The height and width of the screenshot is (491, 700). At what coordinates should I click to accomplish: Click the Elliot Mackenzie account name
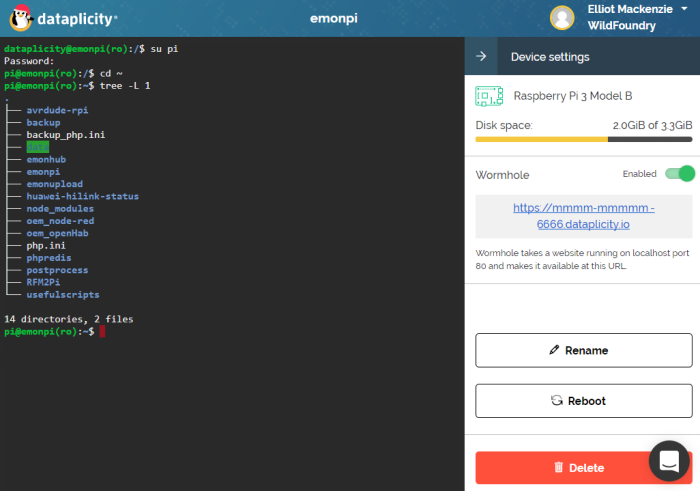coord(630,9)
